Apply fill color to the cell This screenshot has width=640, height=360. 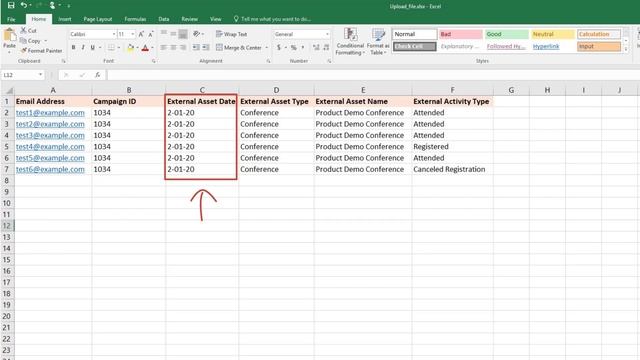(130, 48)
